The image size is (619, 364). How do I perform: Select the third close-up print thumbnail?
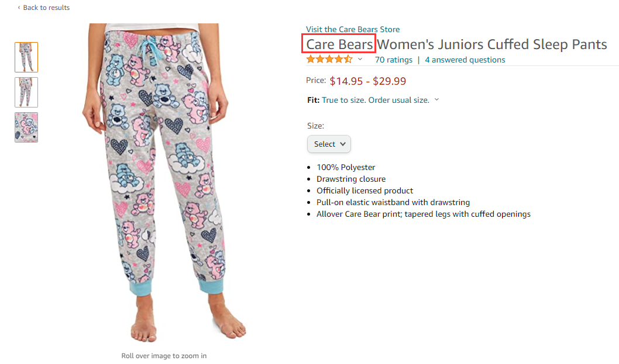(26, 127)
